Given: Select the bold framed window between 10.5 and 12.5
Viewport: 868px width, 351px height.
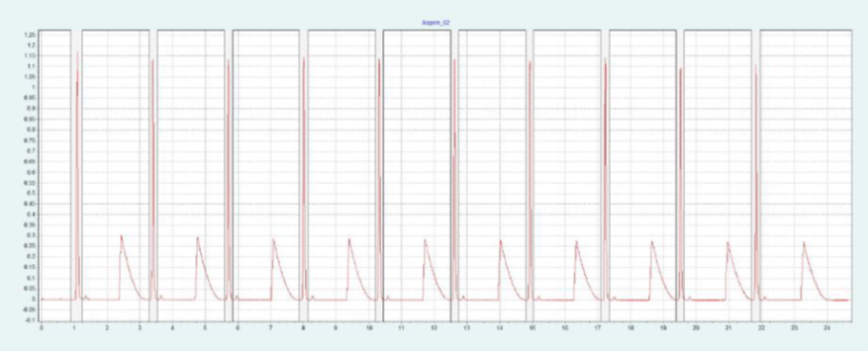Looking at the screenshot, I should (x=416, y=175).
